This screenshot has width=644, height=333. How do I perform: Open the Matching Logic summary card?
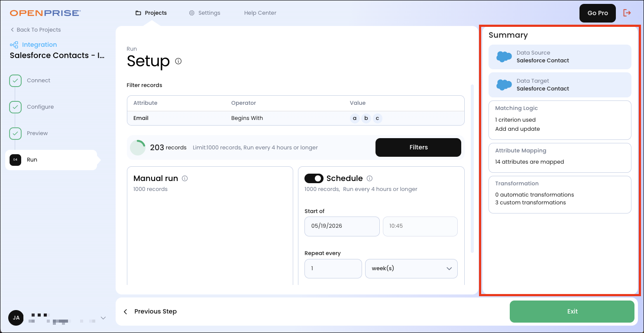click(x=560, y=120)
